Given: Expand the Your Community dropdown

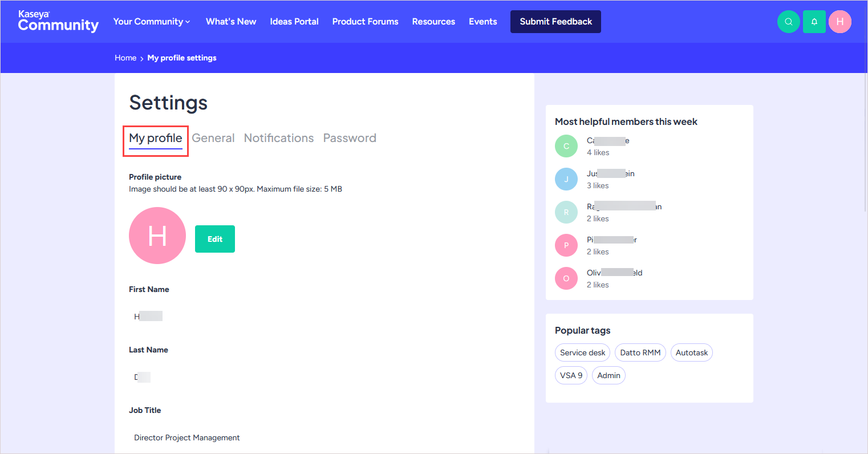Looking at the screenshot, I should pos(152,22).
